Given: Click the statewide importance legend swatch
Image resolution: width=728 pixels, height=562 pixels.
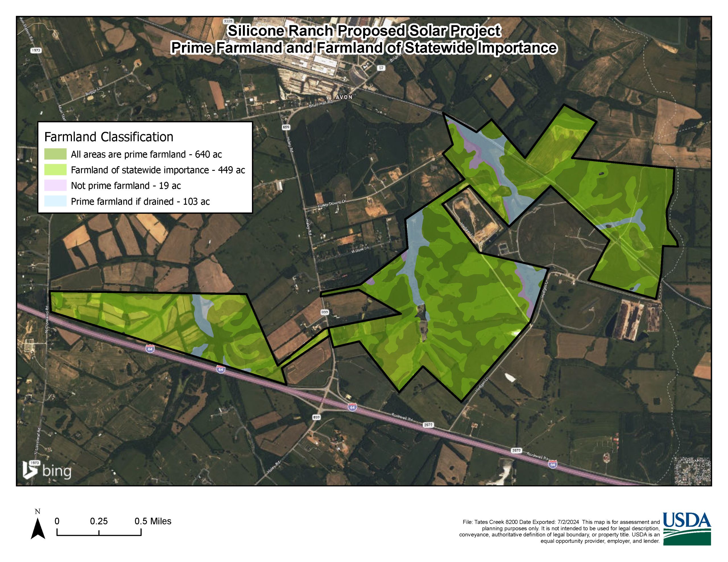Looking at the screenshot, I should 55,170.
